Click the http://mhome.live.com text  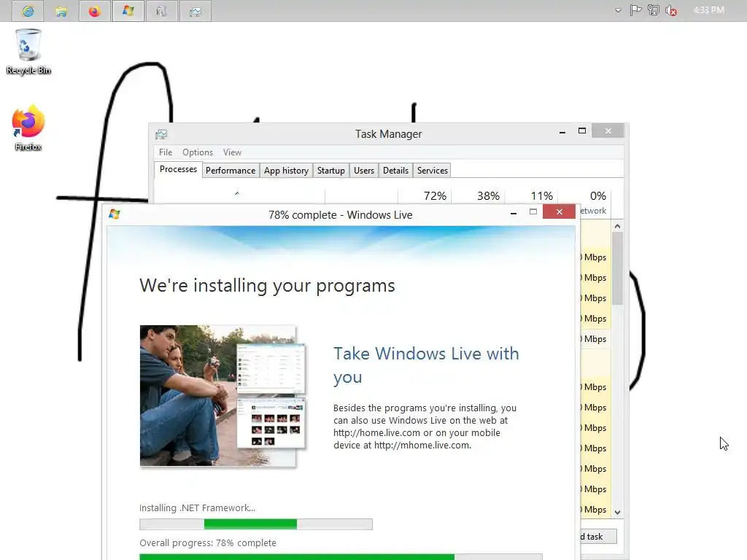(422, 446)
